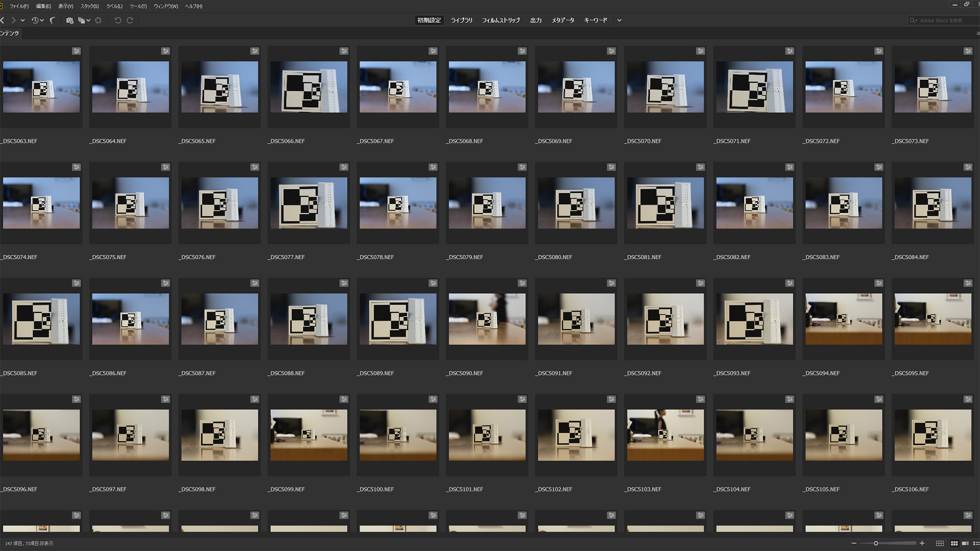Switch to the 出力 workspace
Screen dimensions: 980x551
(536, 20)
